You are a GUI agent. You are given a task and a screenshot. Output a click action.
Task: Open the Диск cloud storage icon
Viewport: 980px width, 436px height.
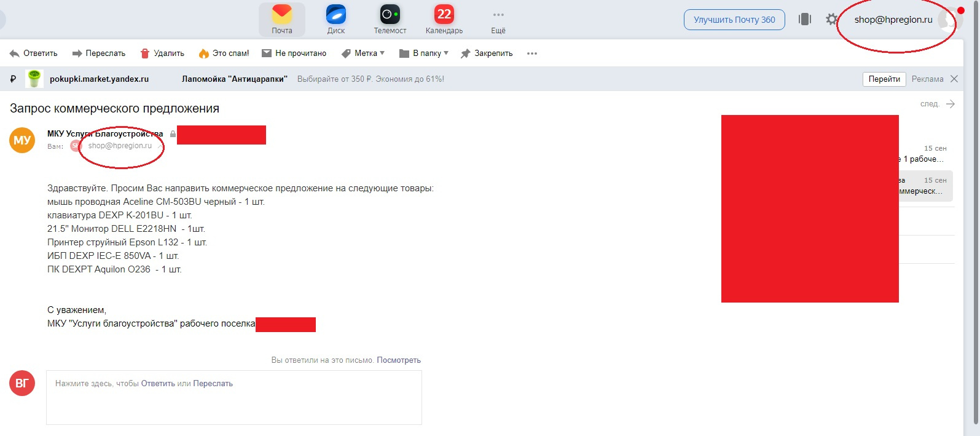click(336, 20)
